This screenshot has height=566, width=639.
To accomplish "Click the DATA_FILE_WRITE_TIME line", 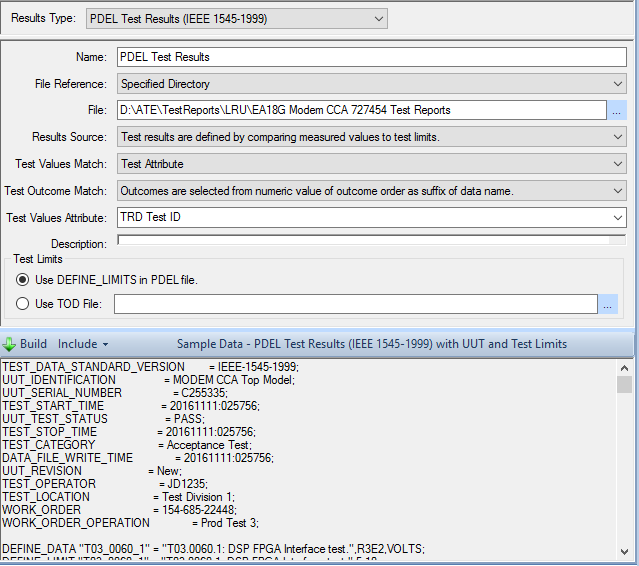I will tap(138, 458).
